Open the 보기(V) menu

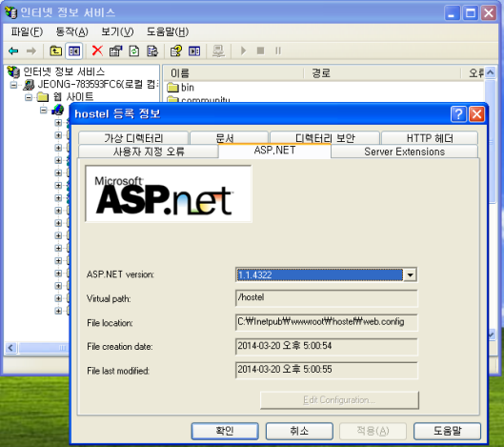[117, 31]
